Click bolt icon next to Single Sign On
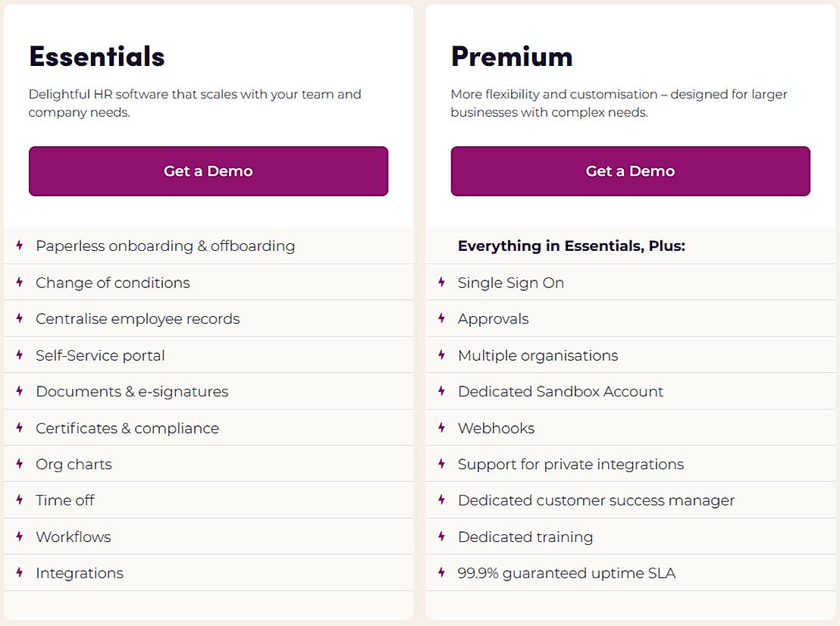 [441, 282]
